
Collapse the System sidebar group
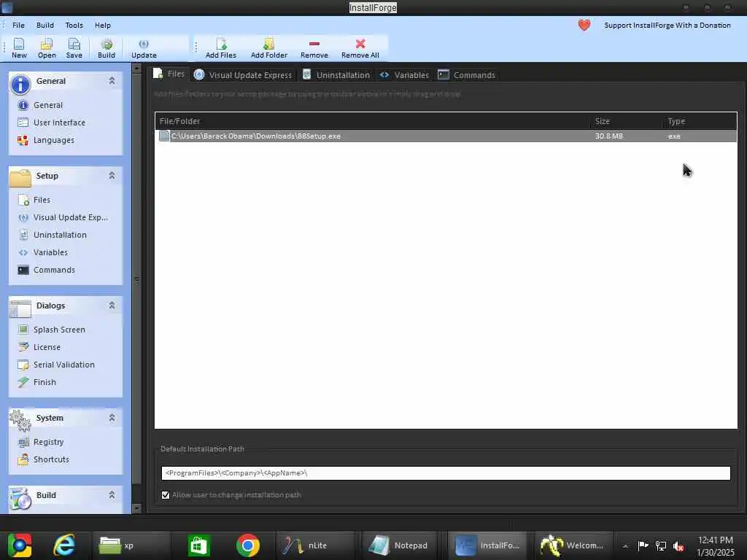pyautogui.click(x=112, y=418)
